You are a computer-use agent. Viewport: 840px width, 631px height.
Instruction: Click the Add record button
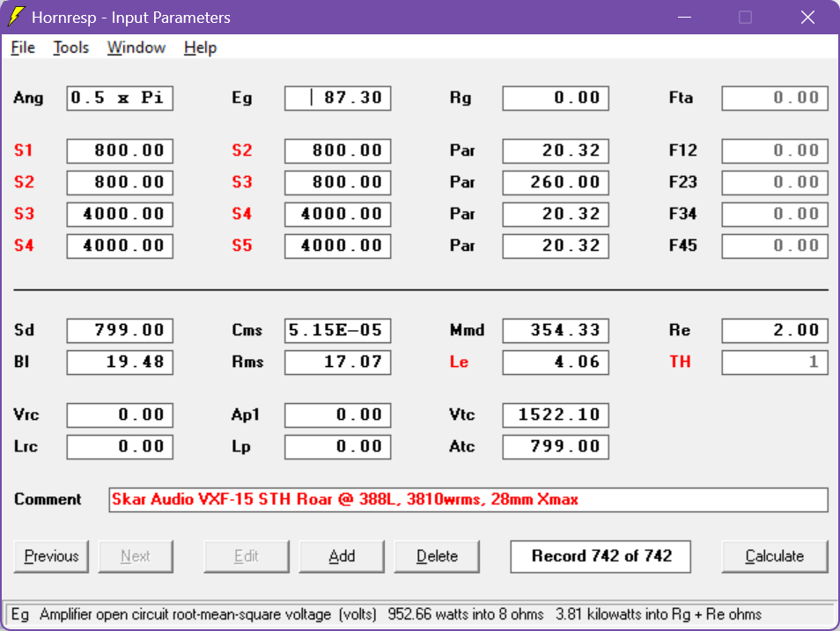[342, 556]
